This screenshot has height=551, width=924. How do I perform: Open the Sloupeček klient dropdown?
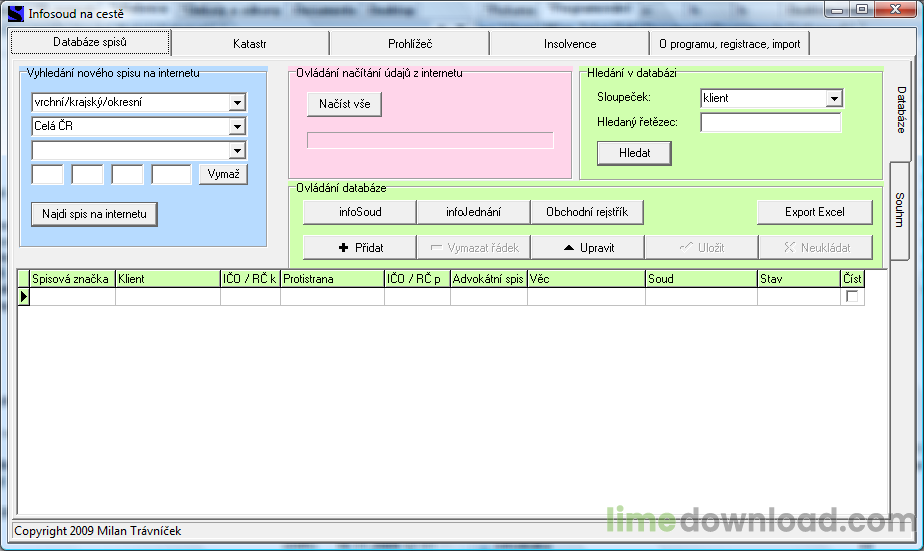coord(834,98)
